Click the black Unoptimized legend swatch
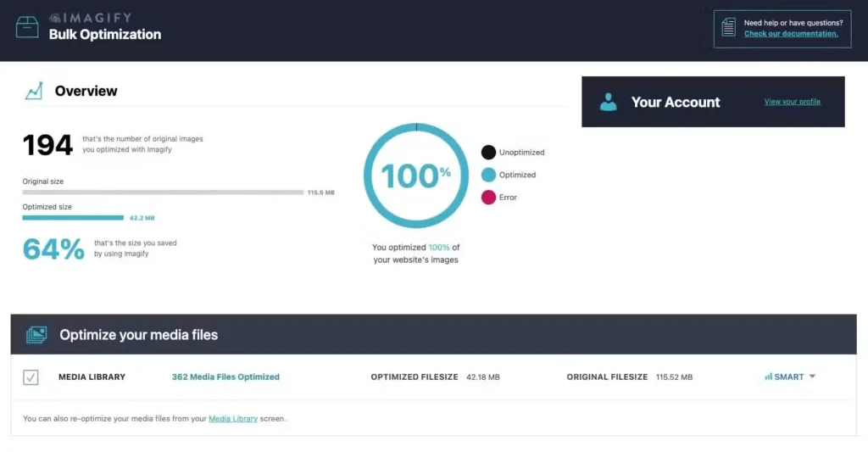Image resolution: width=868 pixels, height=452 pixels. 488,153
